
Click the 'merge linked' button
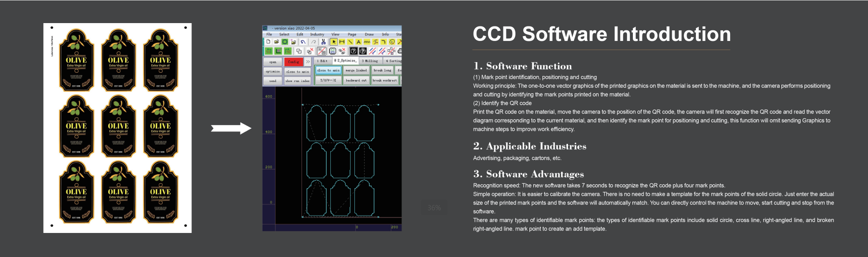coord(356,71)
